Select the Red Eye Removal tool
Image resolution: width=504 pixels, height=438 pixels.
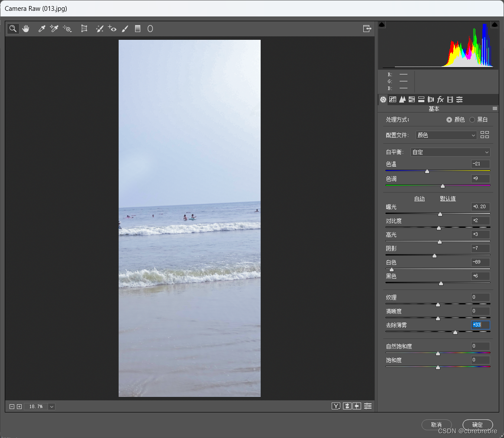click(x=112, y=29)
